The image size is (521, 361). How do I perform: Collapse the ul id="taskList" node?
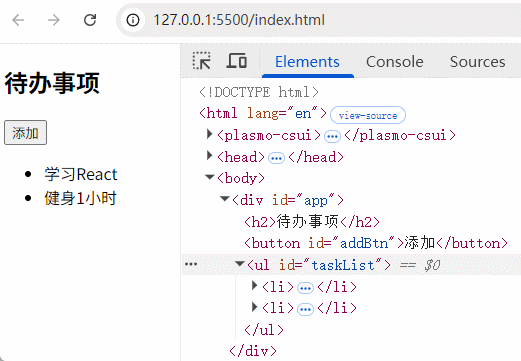[x=239, y=264]
